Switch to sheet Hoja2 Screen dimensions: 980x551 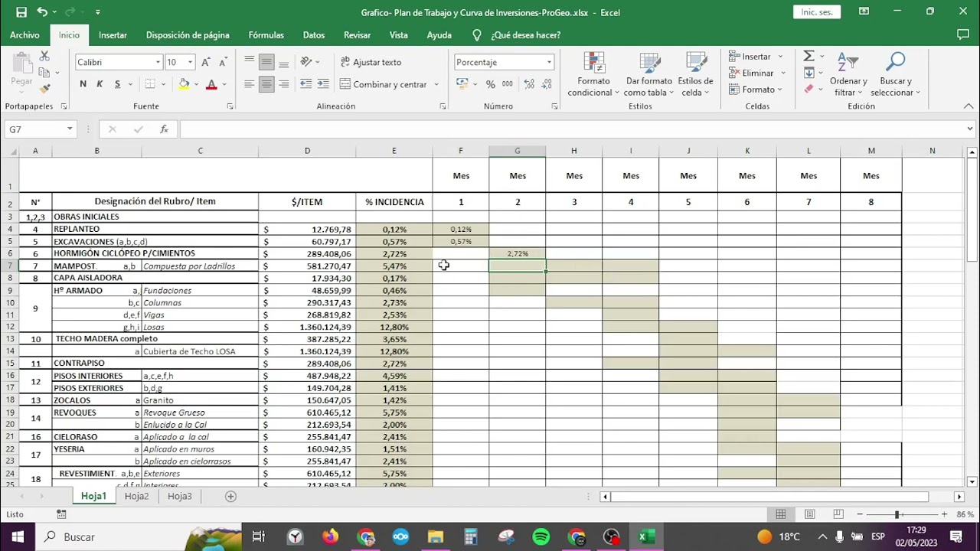click(137, 496)
